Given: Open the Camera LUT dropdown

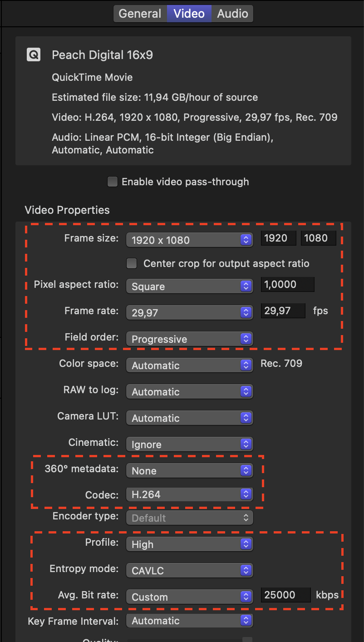Looking at the screenshot, I should tap(189, 418).
